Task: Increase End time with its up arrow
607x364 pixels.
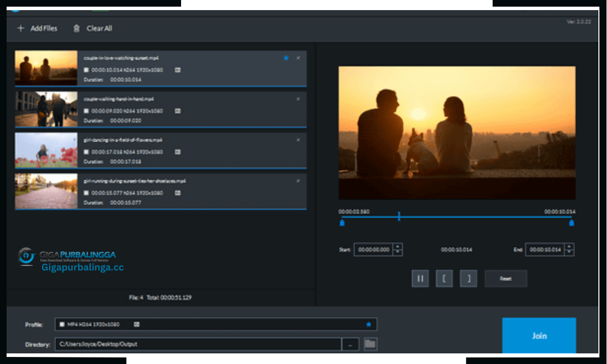Action: click(570, 247)
